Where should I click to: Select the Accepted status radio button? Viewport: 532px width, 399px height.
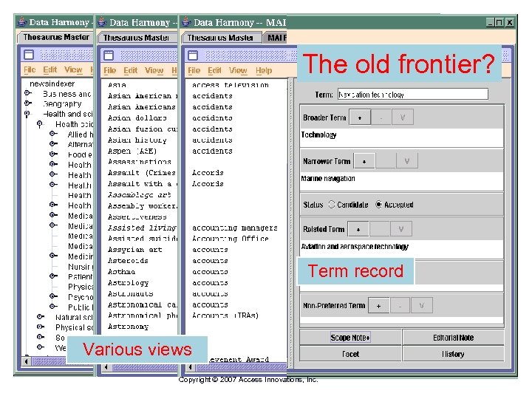(378, 204)
